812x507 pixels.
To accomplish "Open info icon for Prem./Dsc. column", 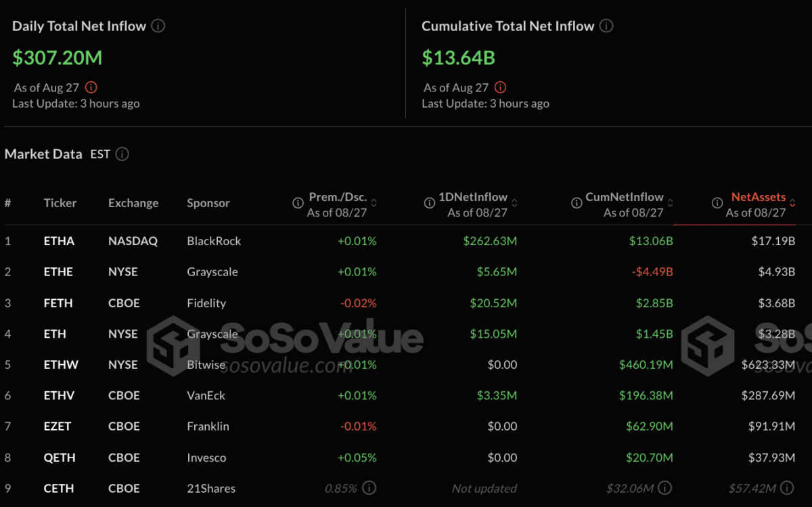I will (x=298, y=203).
